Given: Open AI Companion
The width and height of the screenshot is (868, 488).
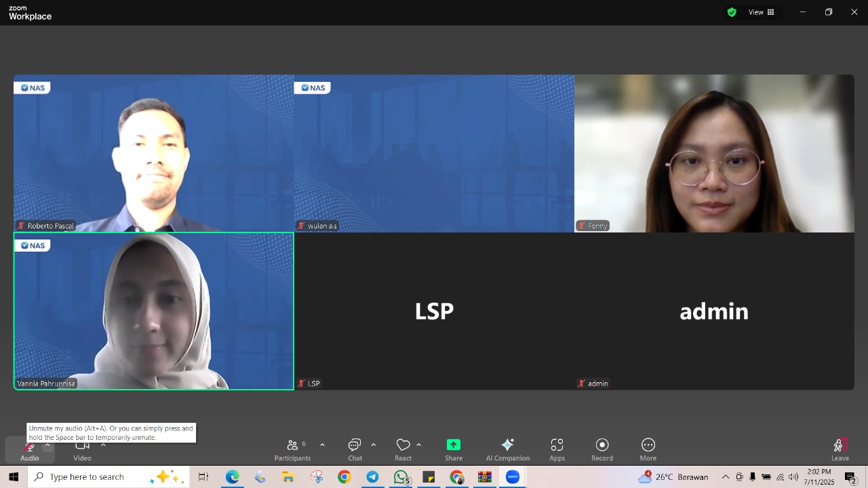Looking at the screenshot, I should (x=507, y=449).
